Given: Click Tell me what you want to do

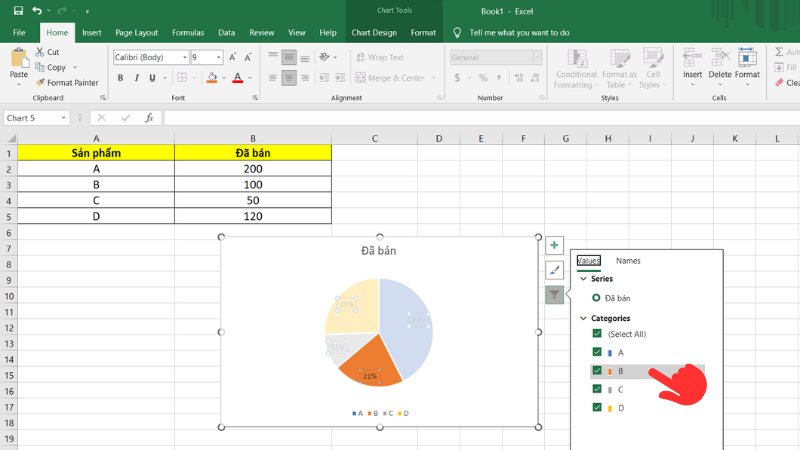Looking at the screenshot, I should (x=518, y=32).
